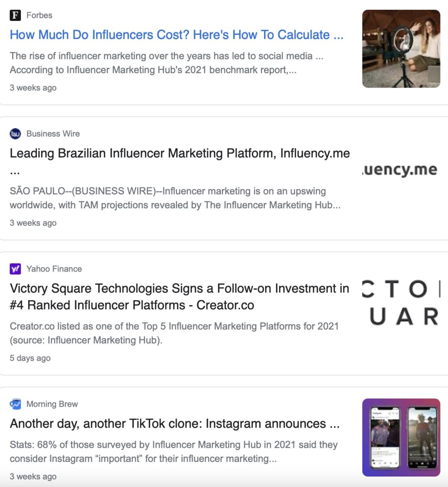Click the 'Morning Brew' source name label
This screenshot has height=487, width=448.
pos(51,404)
